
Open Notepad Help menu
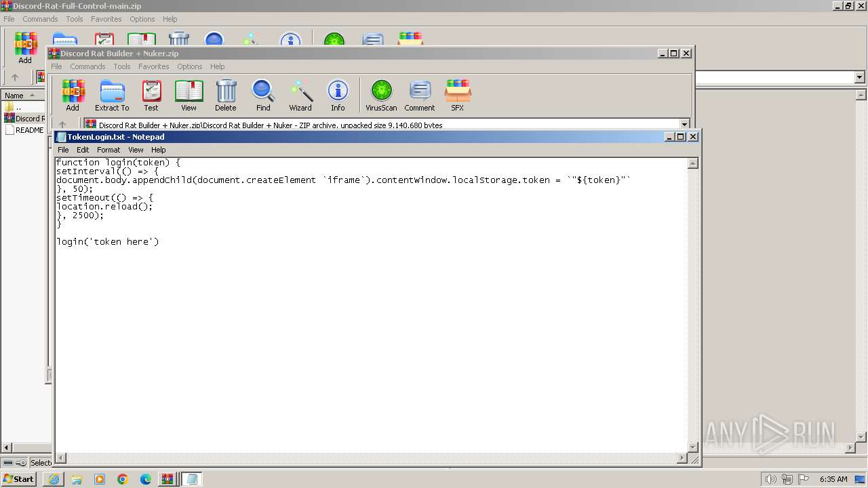(x=158, y=150)
